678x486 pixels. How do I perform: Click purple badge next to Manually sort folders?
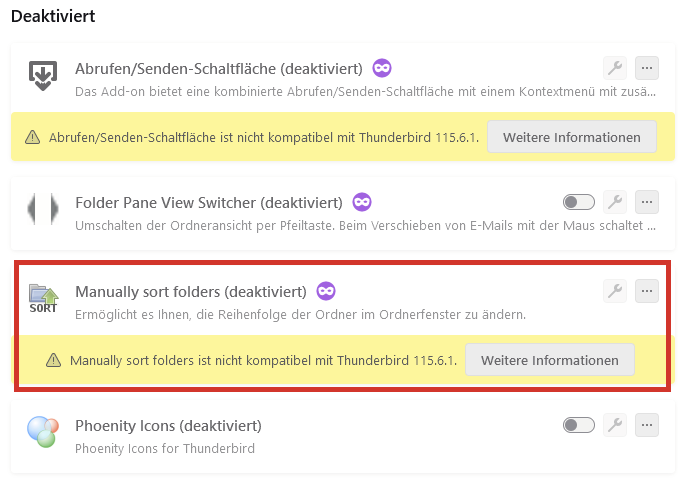pos(326,291)
